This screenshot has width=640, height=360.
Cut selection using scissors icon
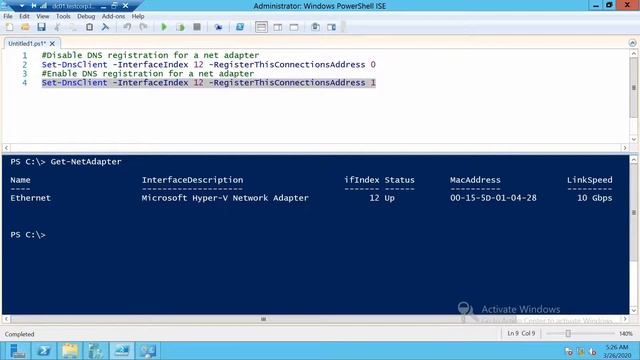pyautogui.click(x=57, y=27)
